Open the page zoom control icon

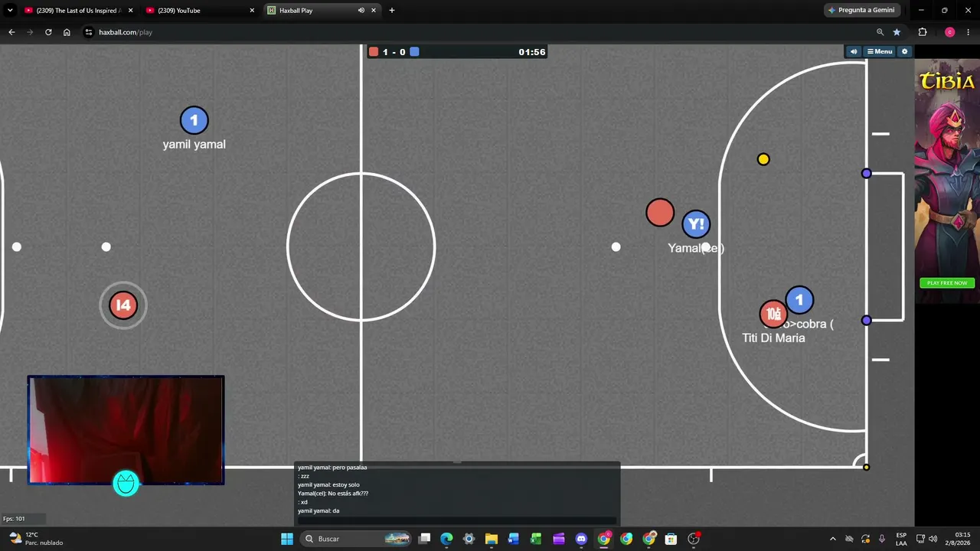tap(880, 32)
